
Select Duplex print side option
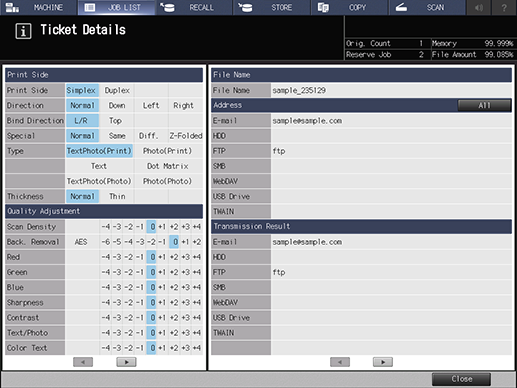117,90
